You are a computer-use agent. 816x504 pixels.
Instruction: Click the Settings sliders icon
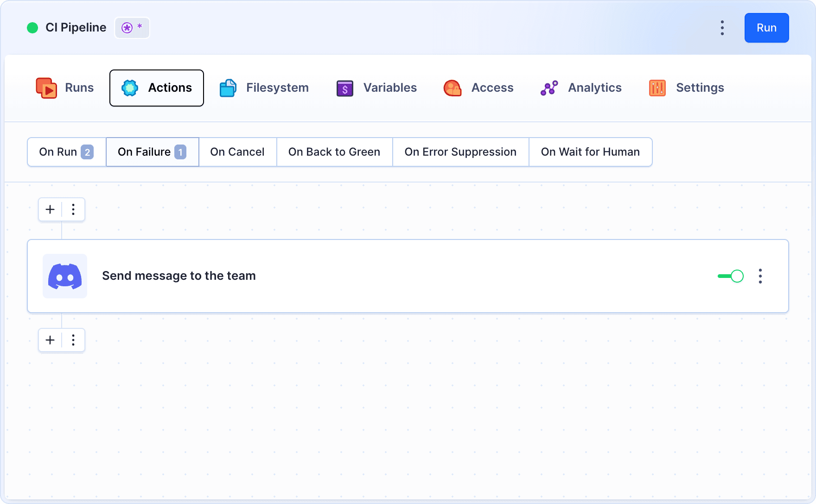pyautogui.click(x=657, y=88)
